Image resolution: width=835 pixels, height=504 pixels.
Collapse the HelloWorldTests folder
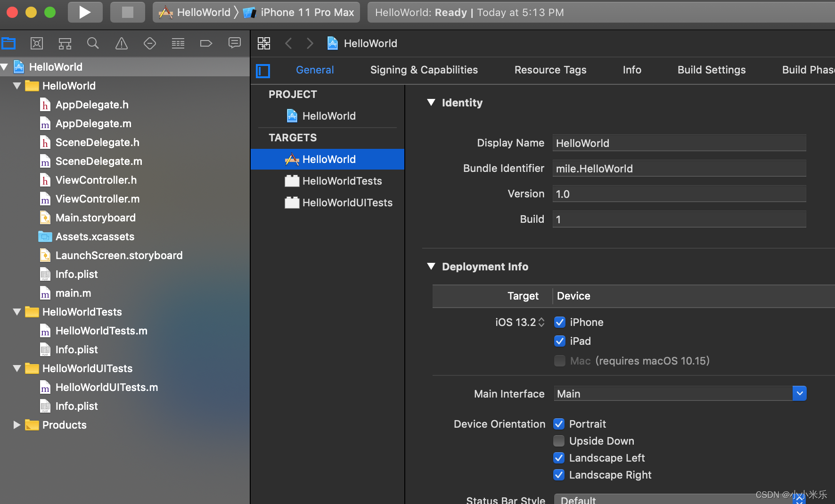(x=17, y=312)
